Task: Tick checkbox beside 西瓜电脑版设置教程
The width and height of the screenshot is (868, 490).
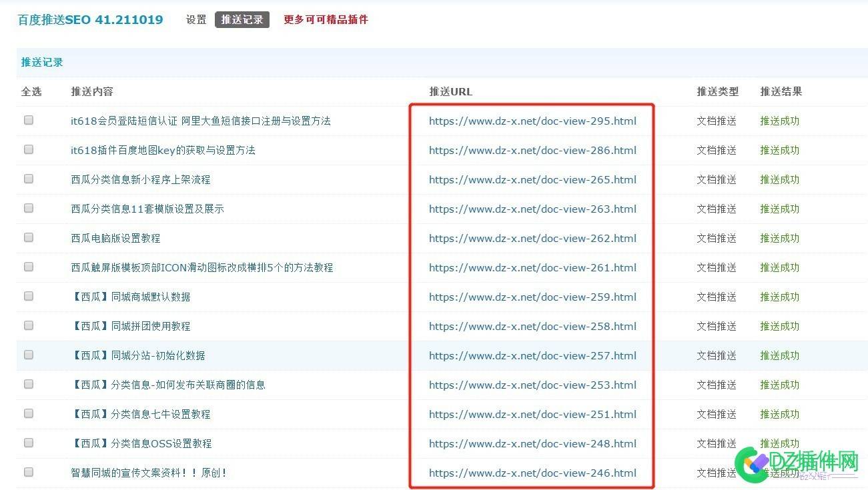Action: [x=29, y=238]
